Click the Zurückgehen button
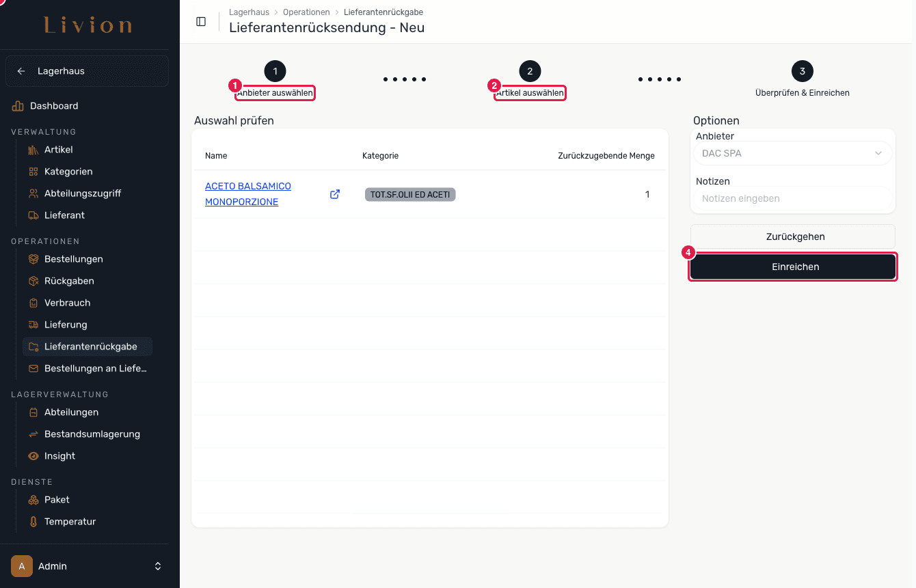The image size is (916, 588). coord(793,237)
